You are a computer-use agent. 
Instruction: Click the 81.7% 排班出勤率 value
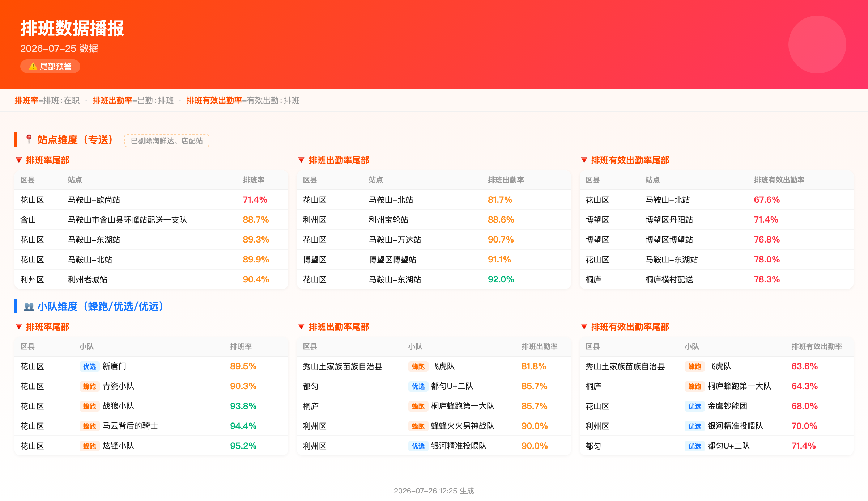click(500, 200)
